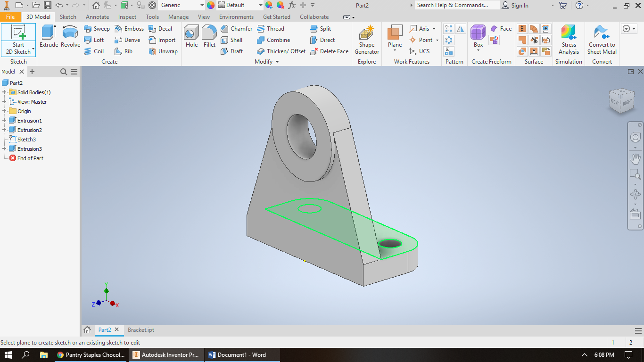The height and width of the screenshot is (362, 644).
Task: Create a work Plane
Action: [395, 38]
